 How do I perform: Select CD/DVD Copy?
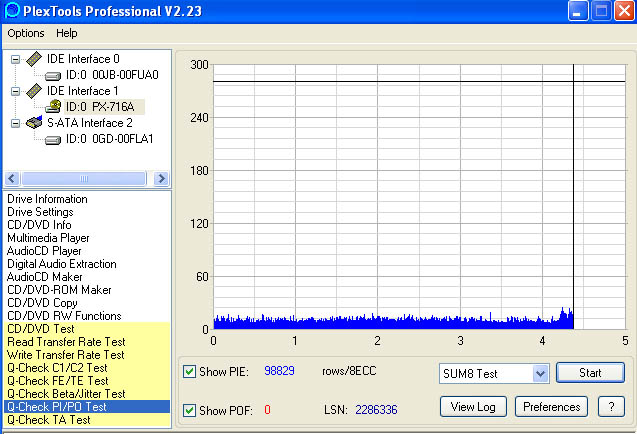coord(42,303)
